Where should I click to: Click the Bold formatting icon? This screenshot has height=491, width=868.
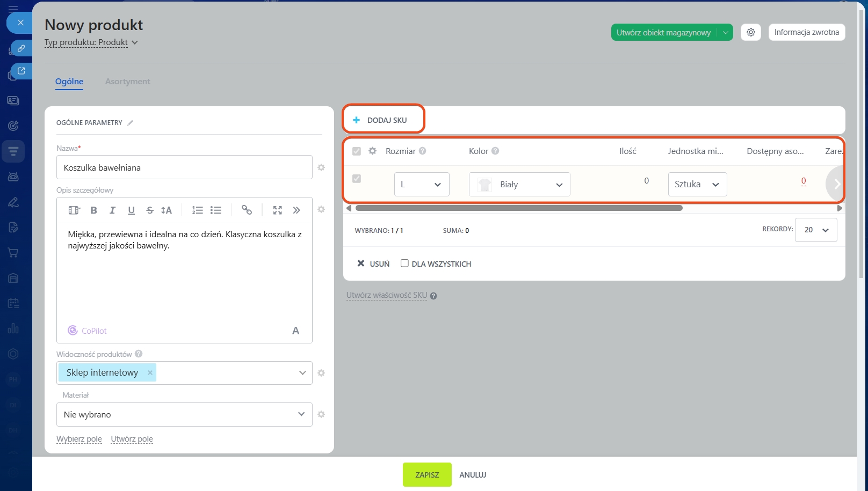(93, 210)
